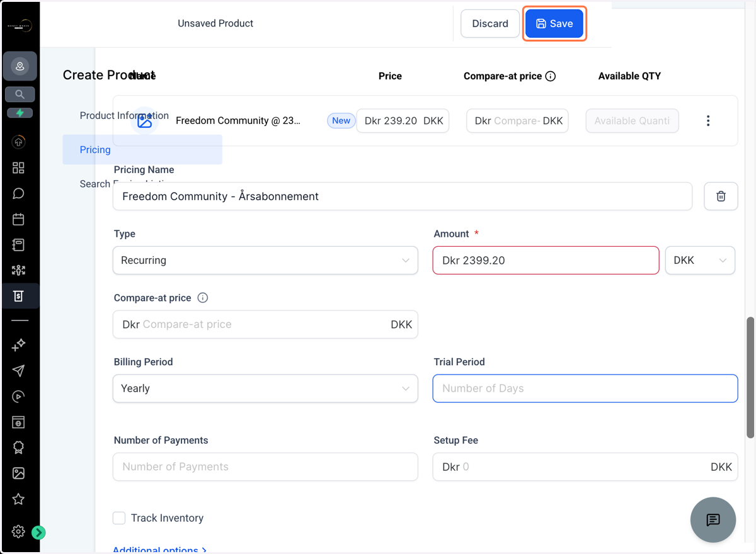Open the contacts book icon
Viewport: 756px width, 554px height.
pos(18,244)
